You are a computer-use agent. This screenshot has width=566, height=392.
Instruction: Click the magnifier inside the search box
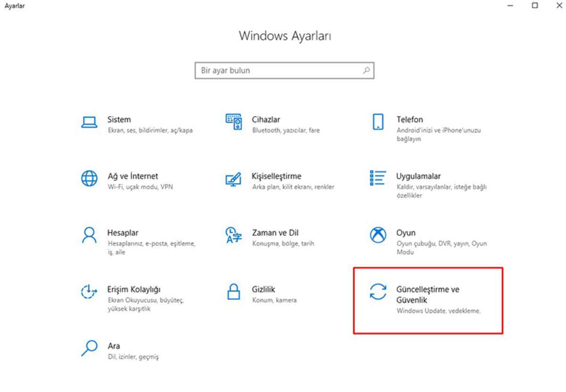(366, 70)
